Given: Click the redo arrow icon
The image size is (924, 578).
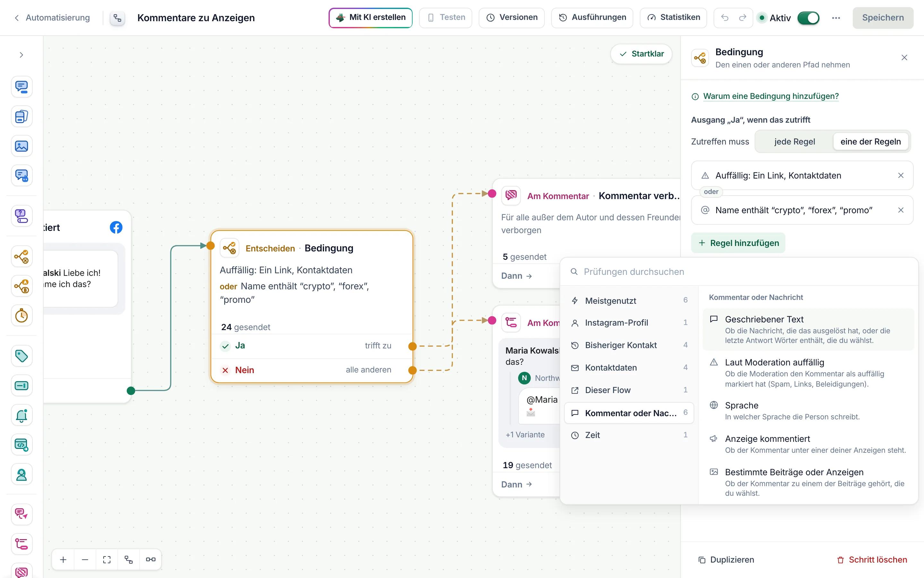Looking at the screenshot, I should click(743, 18).
